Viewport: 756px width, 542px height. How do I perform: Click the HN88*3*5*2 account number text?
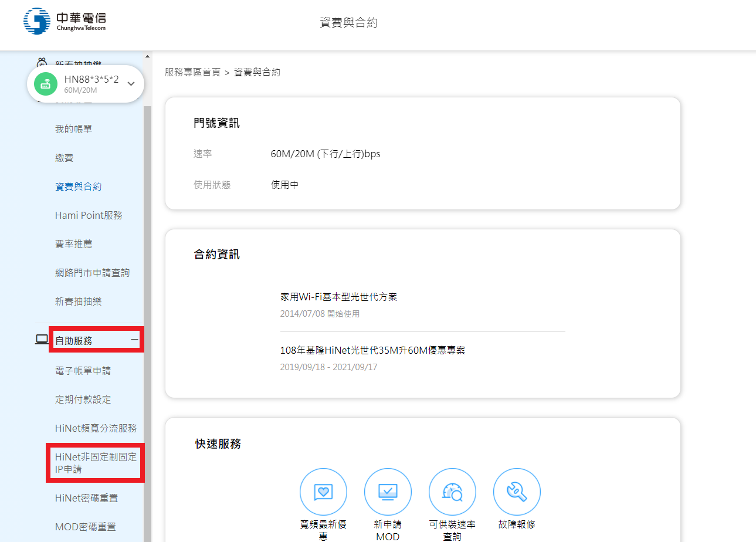91,79
